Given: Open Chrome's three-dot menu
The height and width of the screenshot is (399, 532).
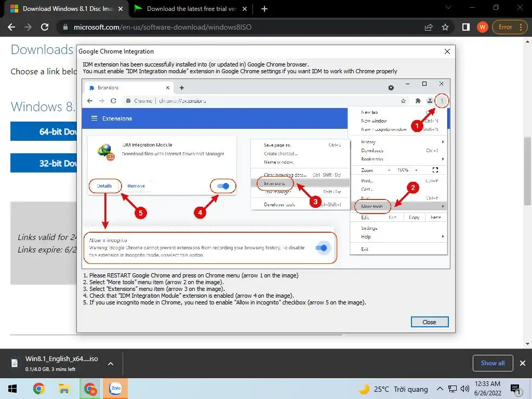Looking at the screenshot, I should click(x=521, y=27).
